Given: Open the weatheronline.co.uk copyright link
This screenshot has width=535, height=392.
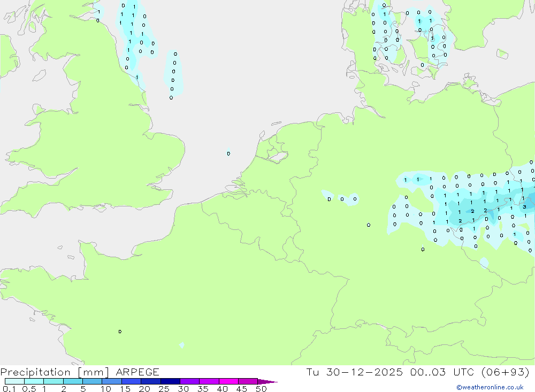Looking at the screenshot, I should (x=490, y=387).
